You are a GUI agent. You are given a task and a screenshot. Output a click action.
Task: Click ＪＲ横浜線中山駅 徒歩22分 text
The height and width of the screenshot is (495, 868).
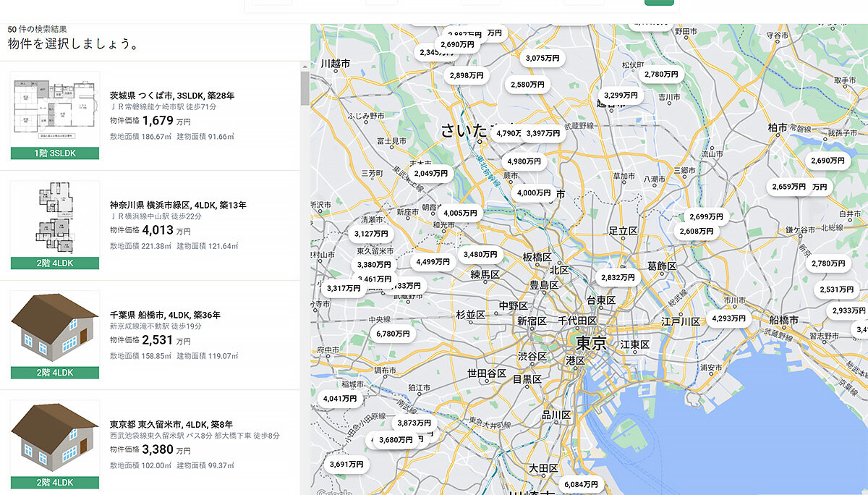[156, 217]
